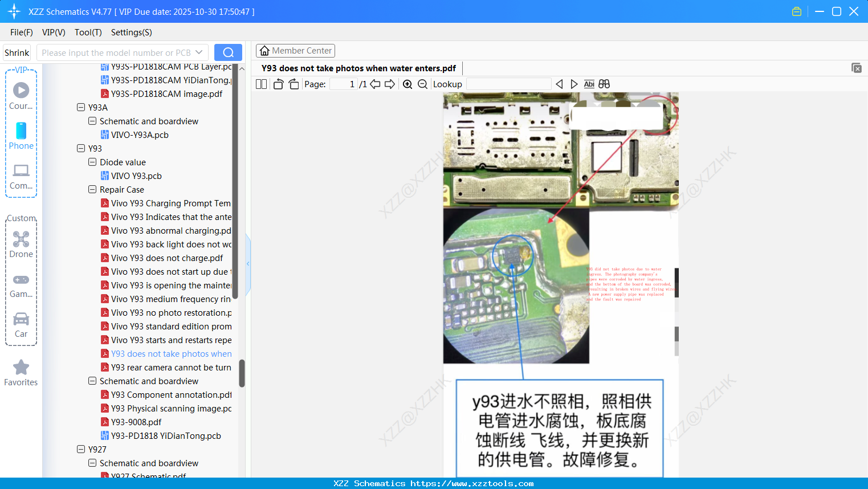868x489 pixels.
Task: Click the Shrink button
Action: [x=17, y=52]
